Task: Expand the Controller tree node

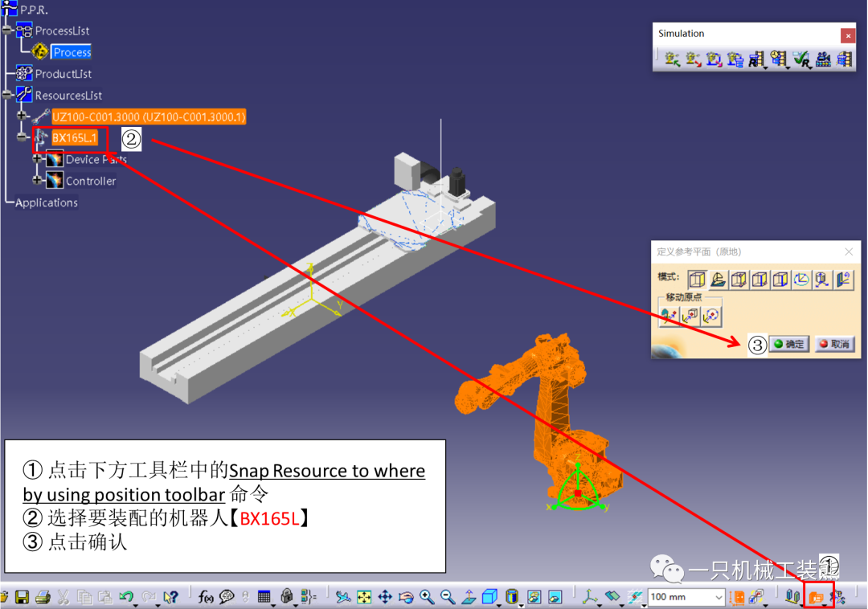Action: click(x=37, y=180)
